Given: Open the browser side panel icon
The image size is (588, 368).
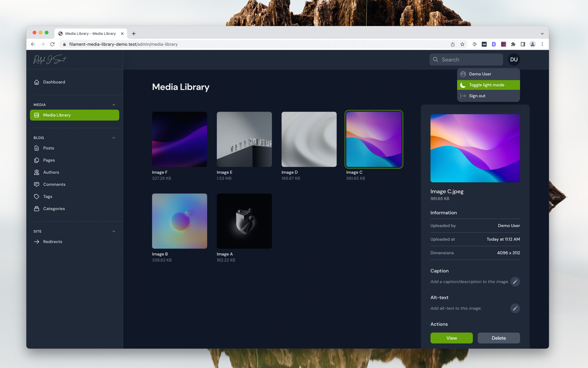Looking at the screenshot, I should (523, 44).
